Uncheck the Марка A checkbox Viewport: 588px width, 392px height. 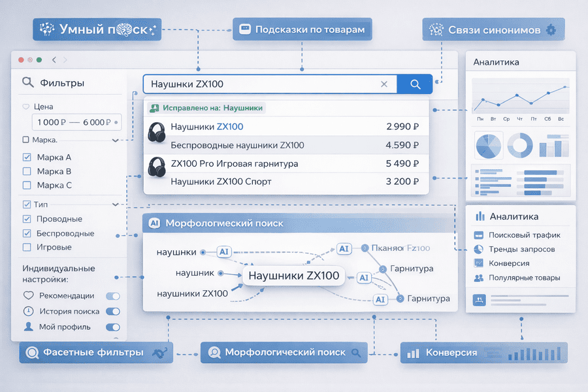click(26, 158)
